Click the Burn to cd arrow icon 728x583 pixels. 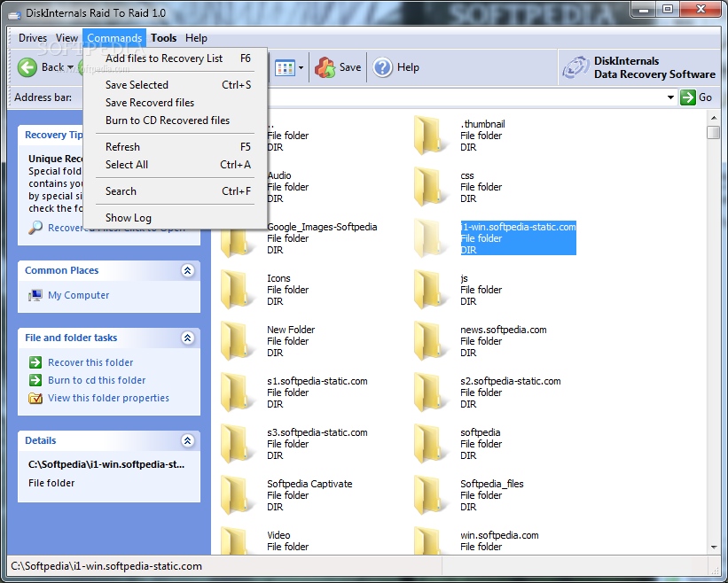(35, 380)
